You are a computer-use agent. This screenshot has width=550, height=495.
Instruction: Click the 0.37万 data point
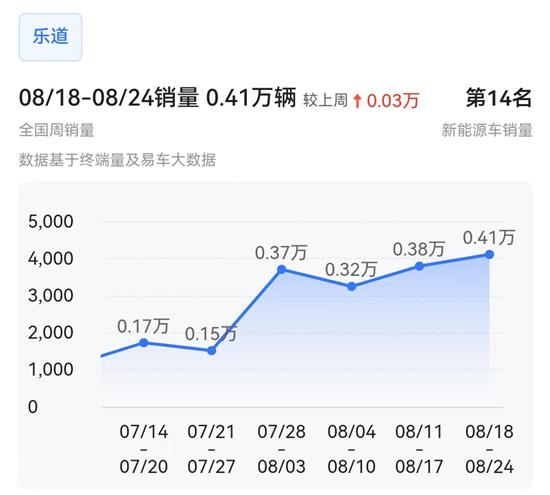[x=281, y=269]
